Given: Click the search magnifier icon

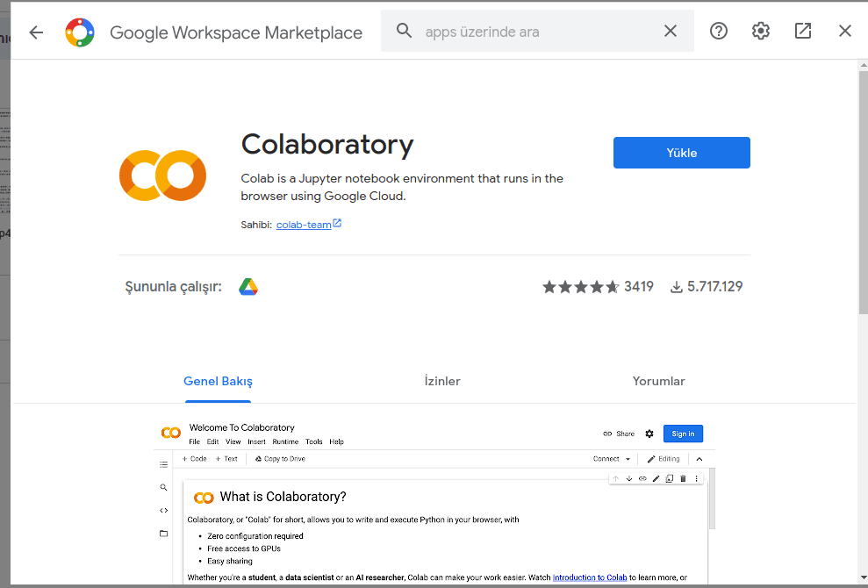Looking at the screenshot, I should (404, 31).
